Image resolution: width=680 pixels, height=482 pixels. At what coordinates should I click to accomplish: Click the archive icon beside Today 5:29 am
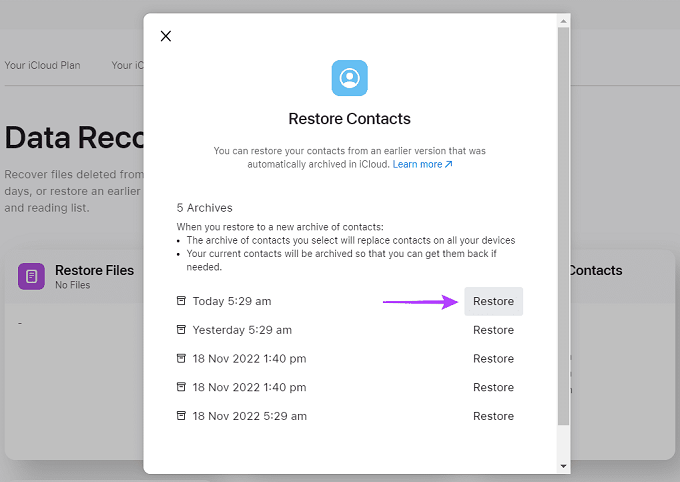tap(181, 301)
